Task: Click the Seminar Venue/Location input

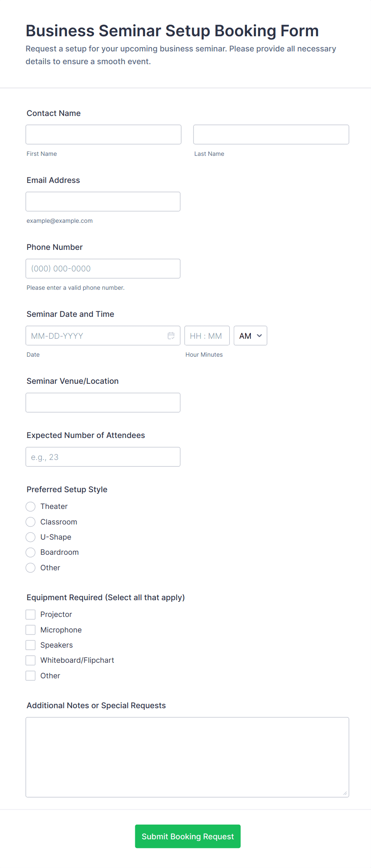Action: [x=103, y=403]
